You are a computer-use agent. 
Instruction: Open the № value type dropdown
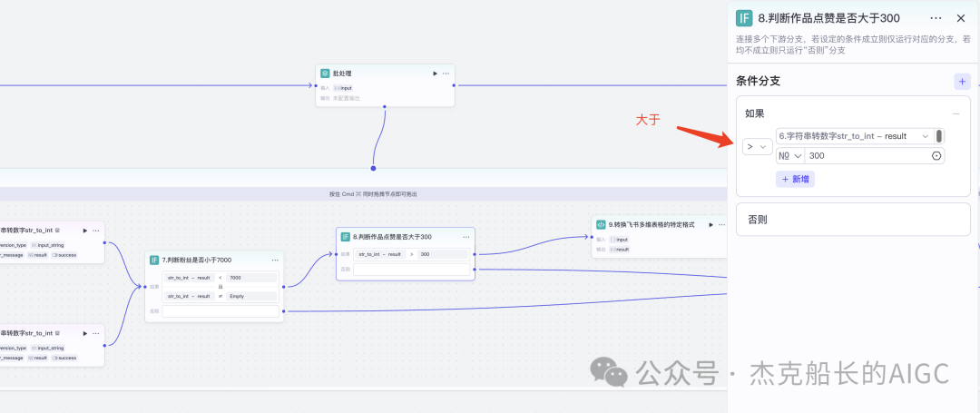(x=790, y=156)
